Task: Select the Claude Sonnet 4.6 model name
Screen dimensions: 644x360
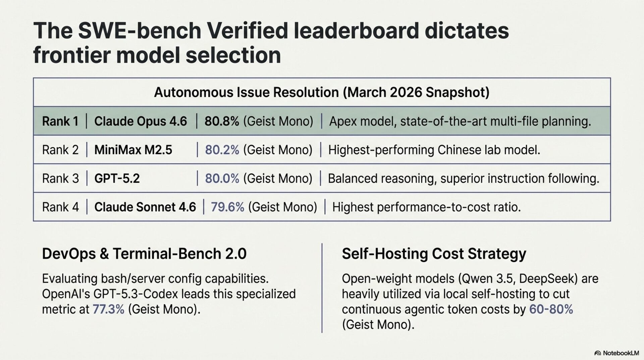Action: [x=145, y=207]
